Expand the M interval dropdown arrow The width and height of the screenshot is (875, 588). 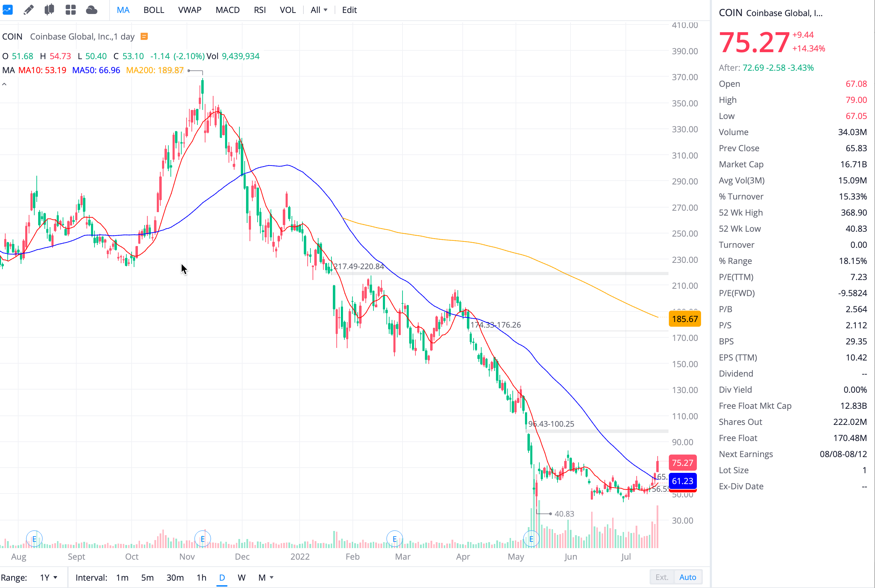(x=271, y=577)
